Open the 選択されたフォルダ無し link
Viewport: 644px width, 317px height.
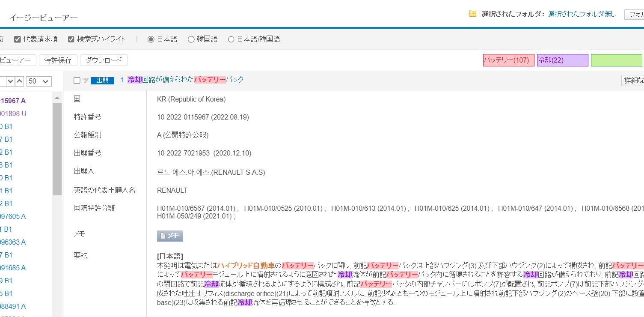point(582,14)
